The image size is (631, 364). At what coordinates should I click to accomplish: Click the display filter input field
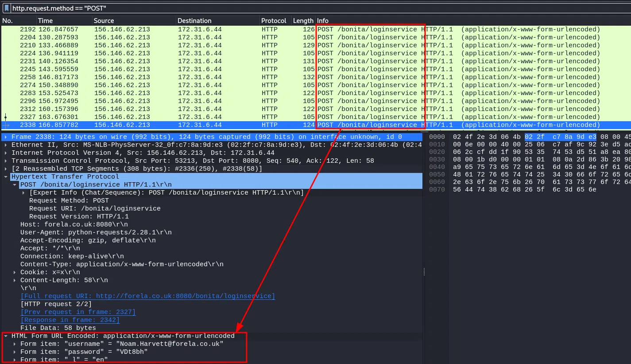coord(310,8)
